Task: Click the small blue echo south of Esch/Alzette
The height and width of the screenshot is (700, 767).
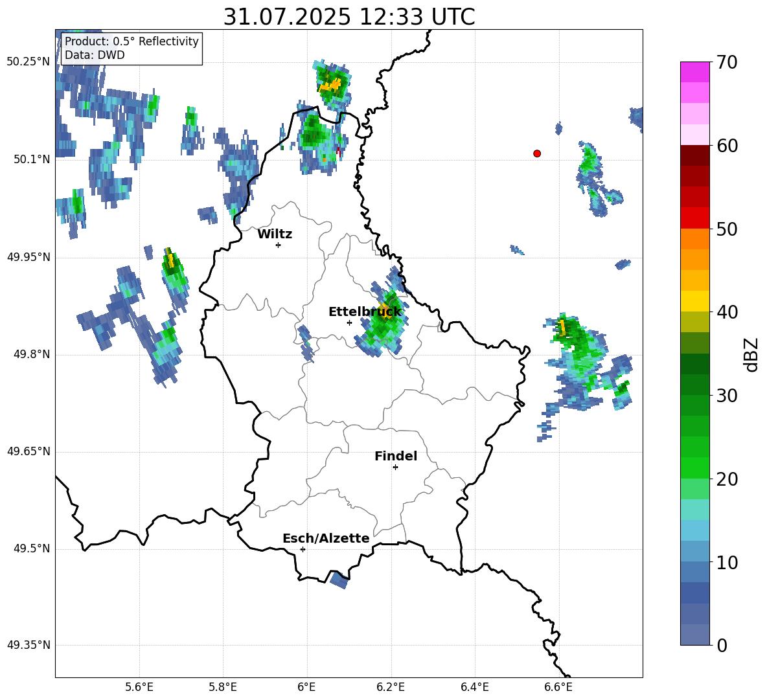Action: [x=339, y=580]
